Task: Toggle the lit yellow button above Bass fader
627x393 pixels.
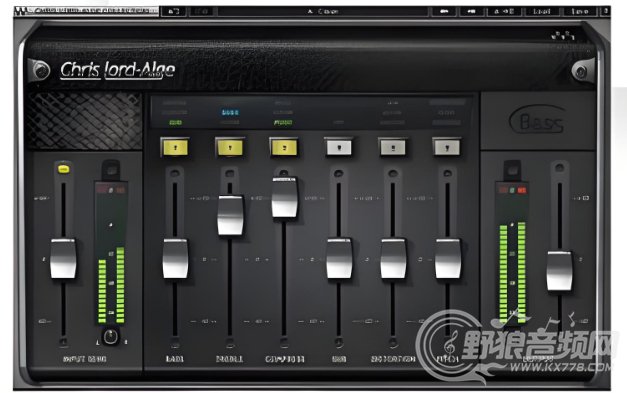Action: 175,148
